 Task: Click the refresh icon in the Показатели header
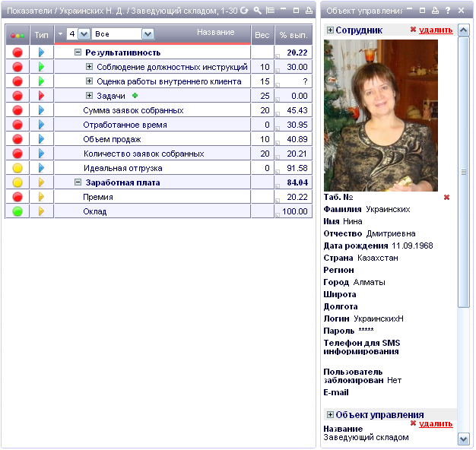(244, 11)
